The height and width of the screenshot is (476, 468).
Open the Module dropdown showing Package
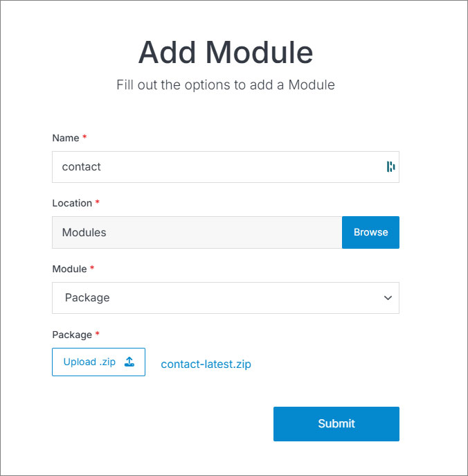[225, 298]
